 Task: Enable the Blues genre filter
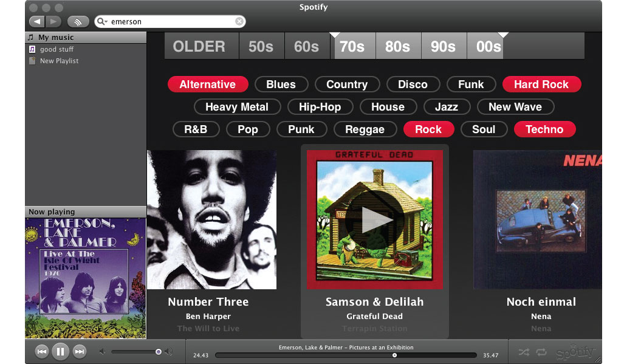point(281,84)
